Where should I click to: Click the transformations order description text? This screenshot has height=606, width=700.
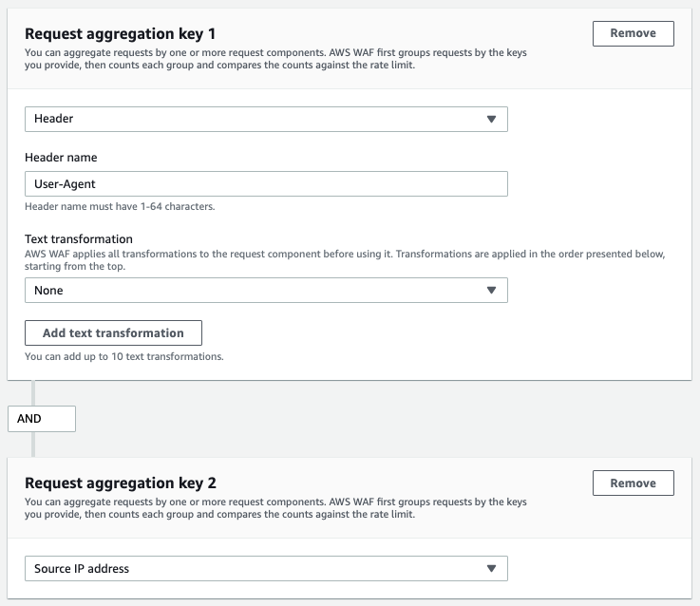[x=345, y=260]
